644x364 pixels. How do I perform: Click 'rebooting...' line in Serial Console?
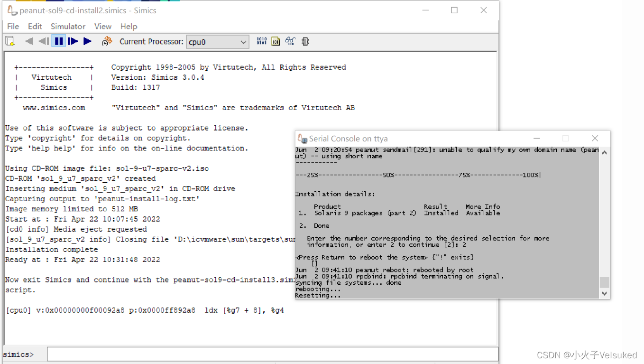(x=318, y=289)
